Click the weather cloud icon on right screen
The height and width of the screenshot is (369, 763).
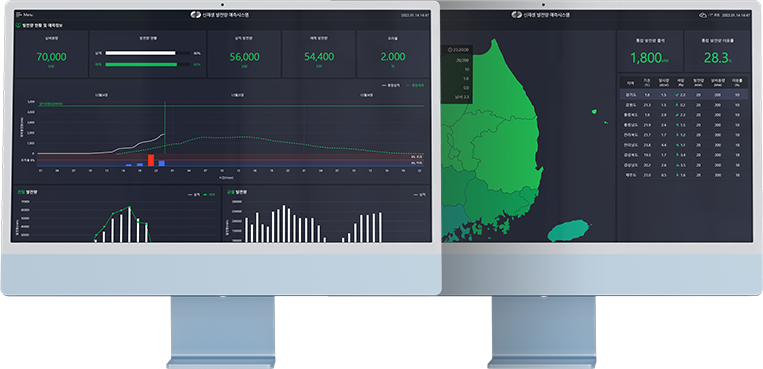703,15
